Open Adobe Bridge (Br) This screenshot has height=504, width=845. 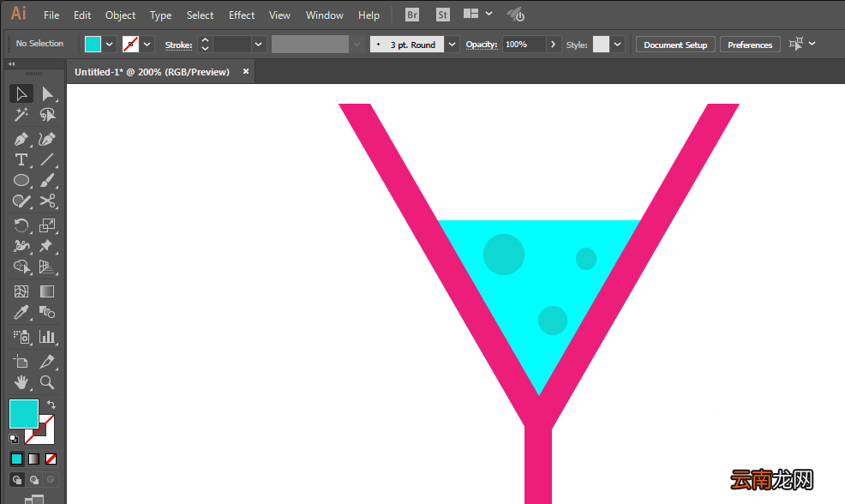(412, 15)
